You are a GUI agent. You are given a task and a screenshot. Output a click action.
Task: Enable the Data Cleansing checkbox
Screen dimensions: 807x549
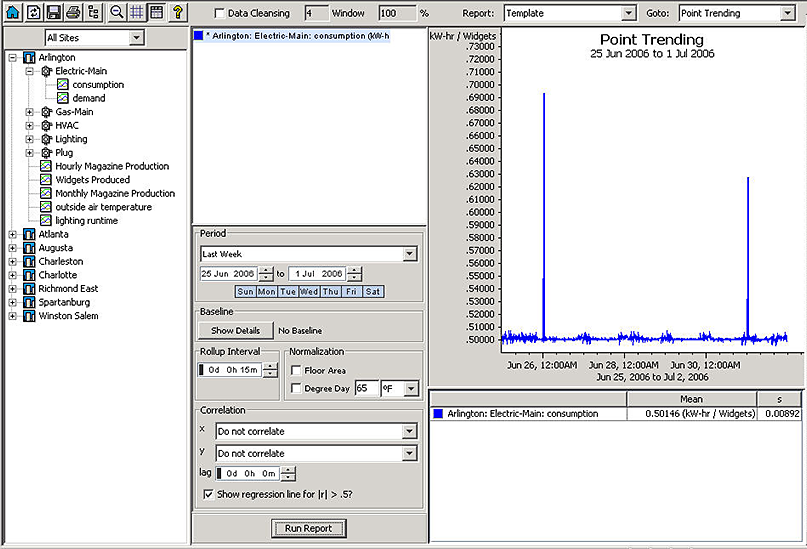coord(220,14)
